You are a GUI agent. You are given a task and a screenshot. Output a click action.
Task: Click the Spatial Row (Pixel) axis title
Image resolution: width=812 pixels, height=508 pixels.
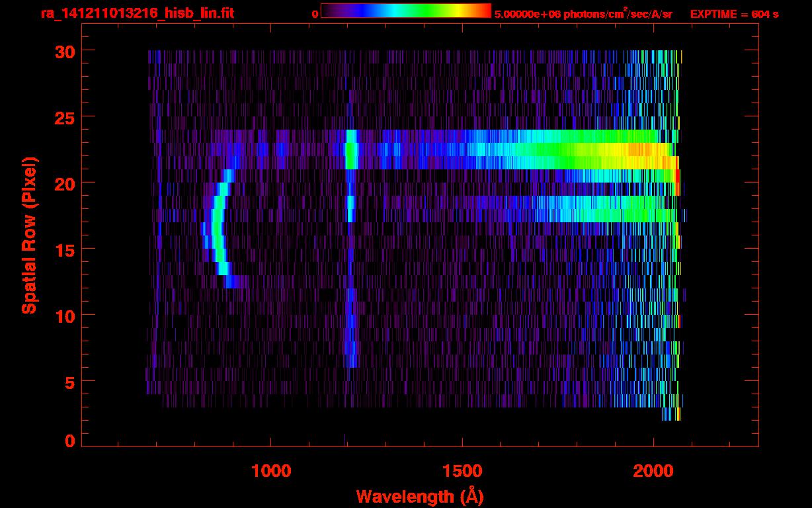click(x=29, y=235)
